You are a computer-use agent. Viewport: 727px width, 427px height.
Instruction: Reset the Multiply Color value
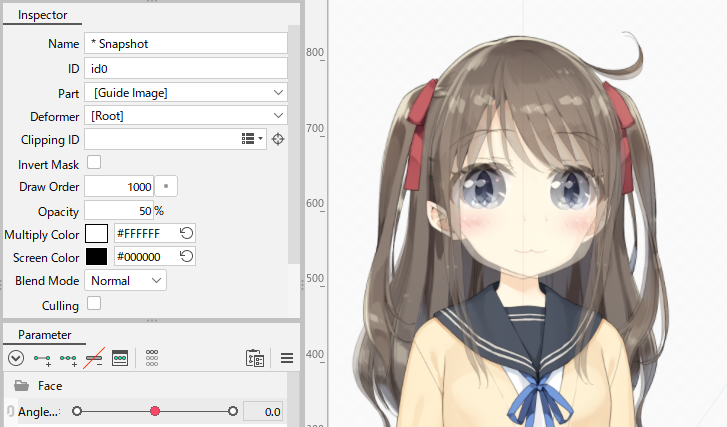(x=186, y=233)
